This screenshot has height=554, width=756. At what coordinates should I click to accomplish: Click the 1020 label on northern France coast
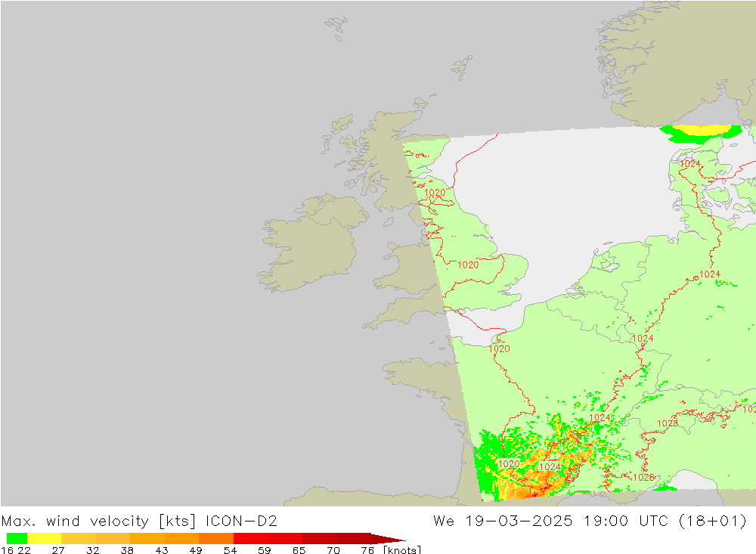499,348
